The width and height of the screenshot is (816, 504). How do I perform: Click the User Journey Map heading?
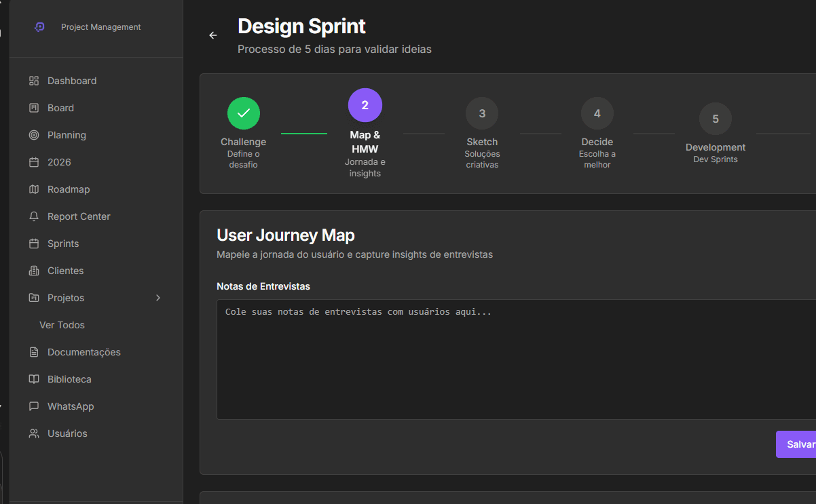coord(286,235)
